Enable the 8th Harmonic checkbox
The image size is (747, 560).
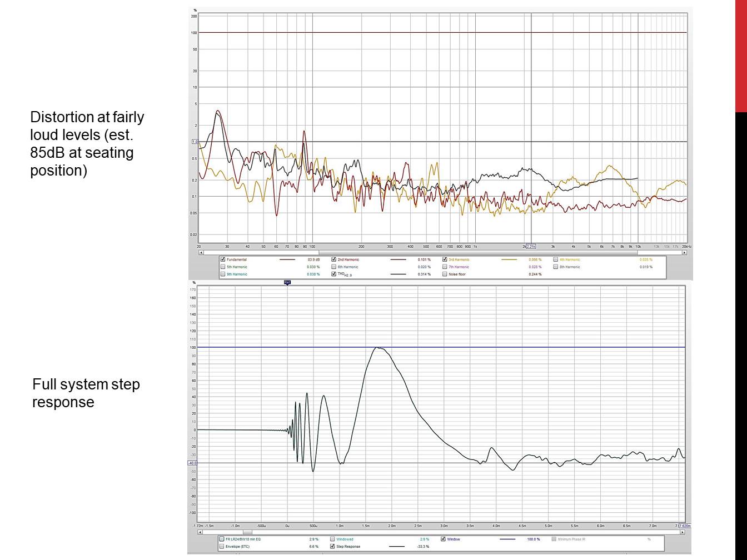click(556, 267)
